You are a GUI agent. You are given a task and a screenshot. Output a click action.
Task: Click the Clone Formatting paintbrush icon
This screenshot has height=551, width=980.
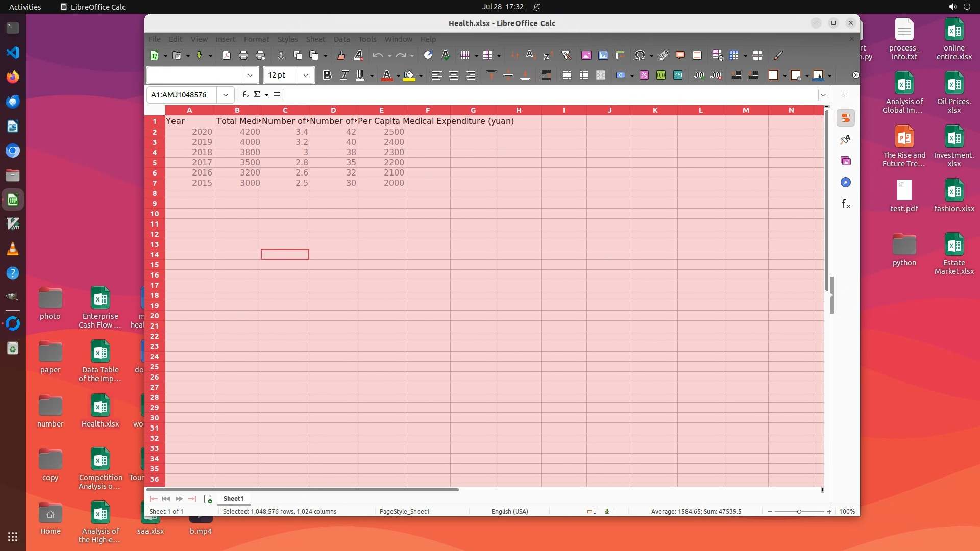[341, 55]
